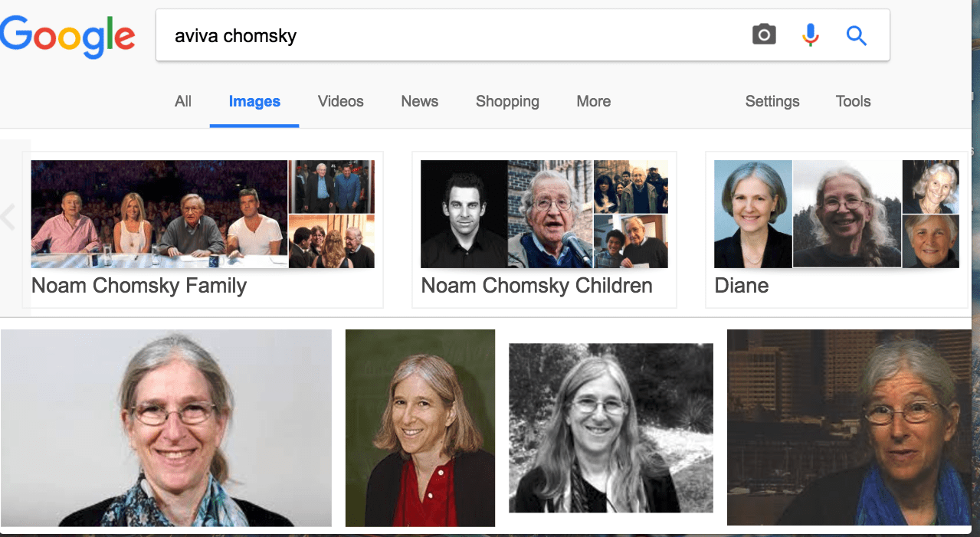Click the search by image camera icon

click(x=763, y=34)
